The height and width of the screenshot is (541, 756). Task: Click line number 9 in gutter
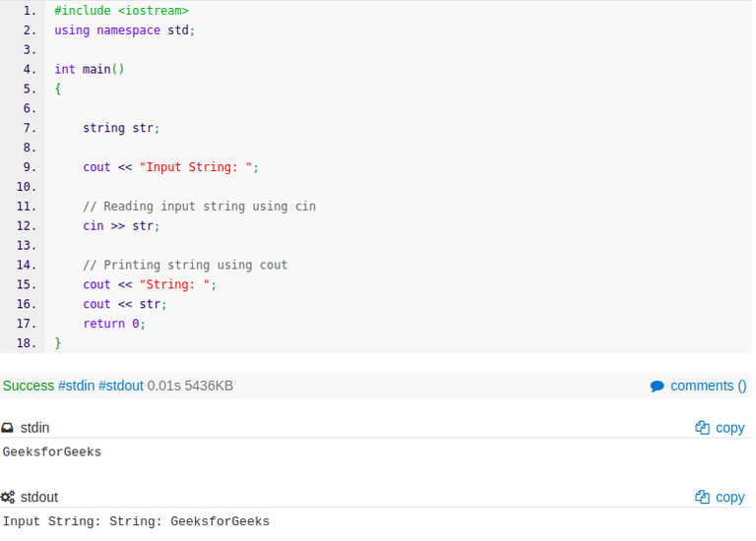30,167
